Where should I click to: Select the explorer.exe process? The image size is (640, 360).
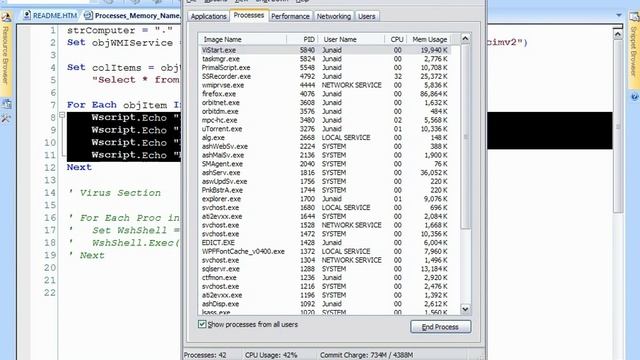point(325,199)
